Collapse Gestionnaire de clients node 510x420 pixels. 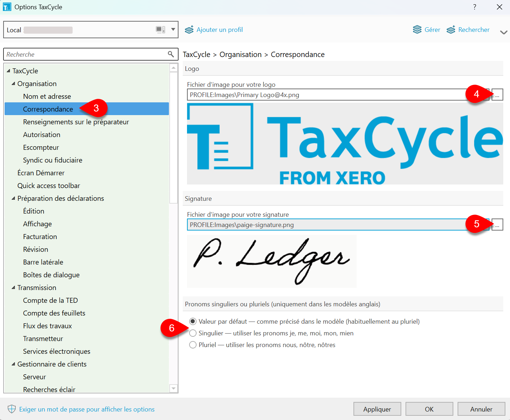(13, 364)
